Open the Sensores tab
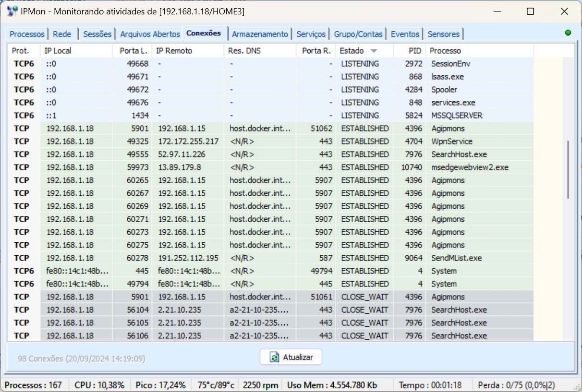582x392 pixels. pos(444,34)
